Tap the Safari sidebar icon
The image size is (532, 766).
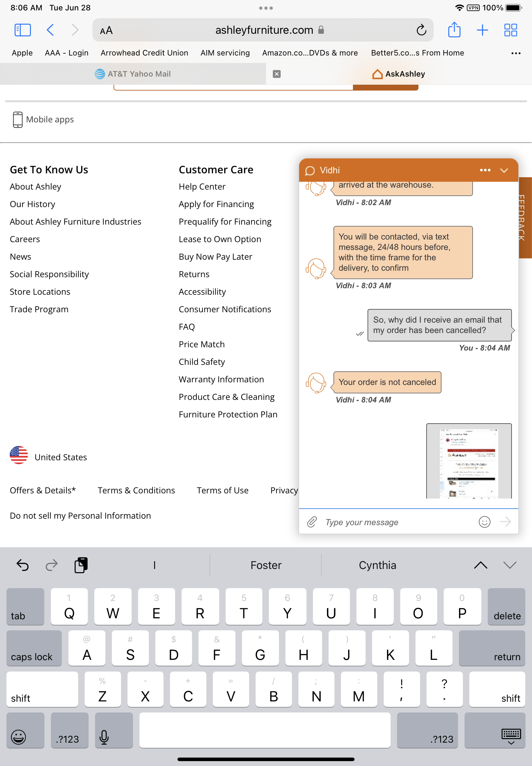pos(23,30)
